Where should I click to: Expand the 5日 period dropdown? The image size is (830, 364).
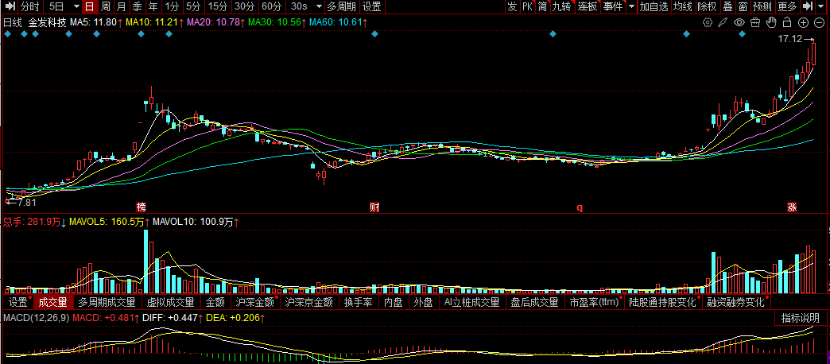point(77,7)
